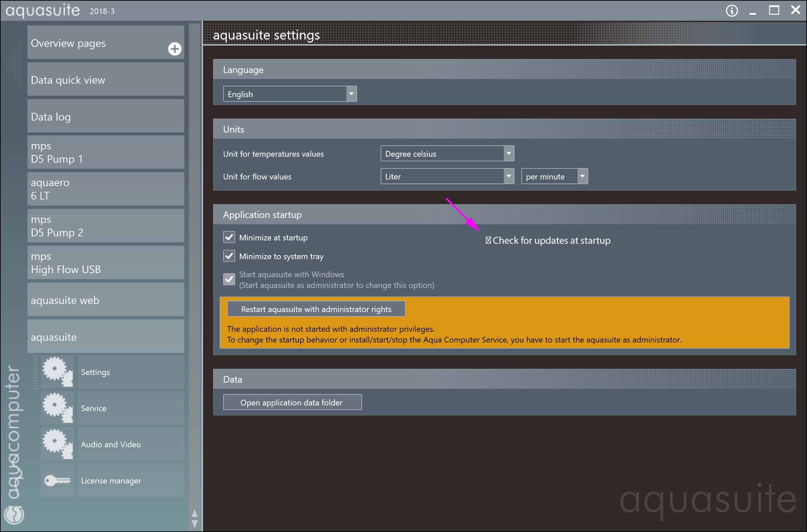Click the plus icon on Overview pages

click(x=175, y=49)
